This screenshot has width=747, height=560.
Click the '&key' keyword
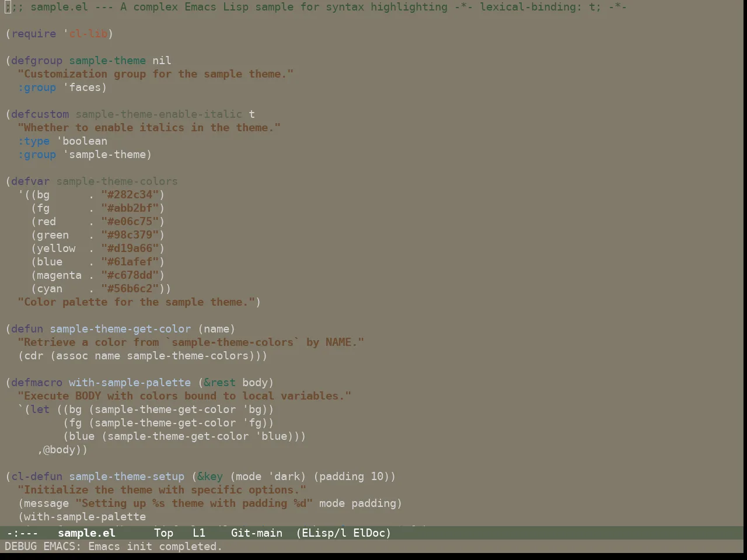[210, 477]
